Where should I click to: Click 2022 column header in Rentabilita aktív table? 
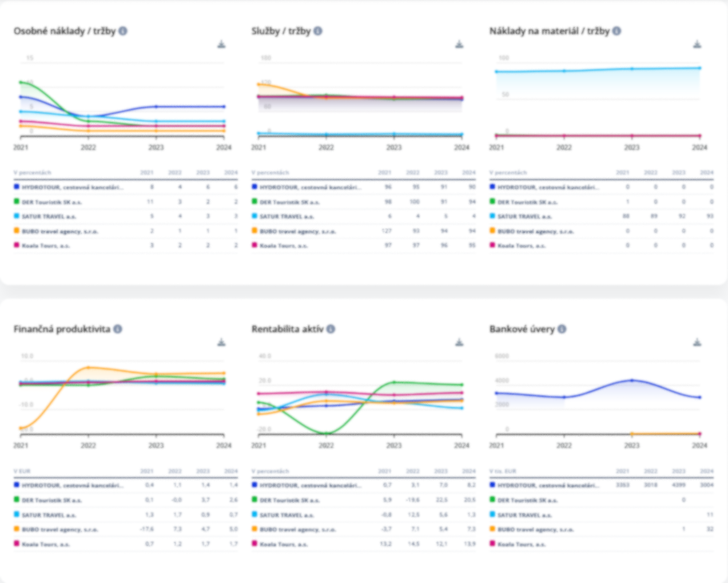[x=412, y=471]
